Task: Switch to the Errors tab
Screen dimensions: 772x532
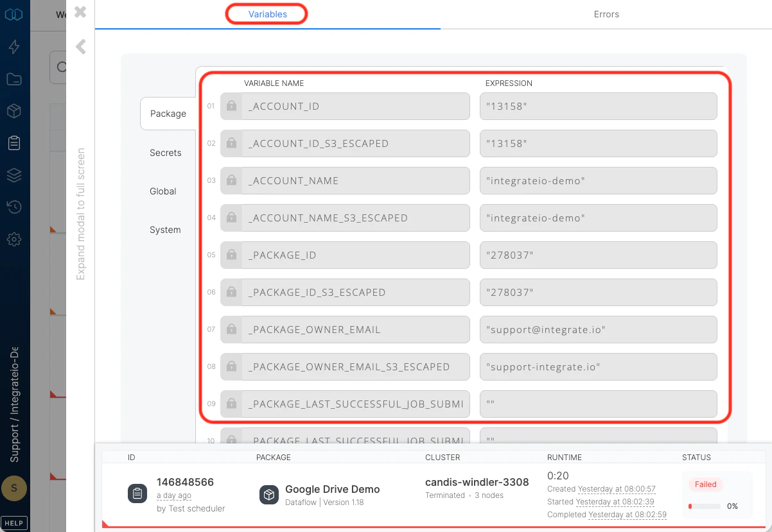Action: pyautogui.click(x=606, y=14)
